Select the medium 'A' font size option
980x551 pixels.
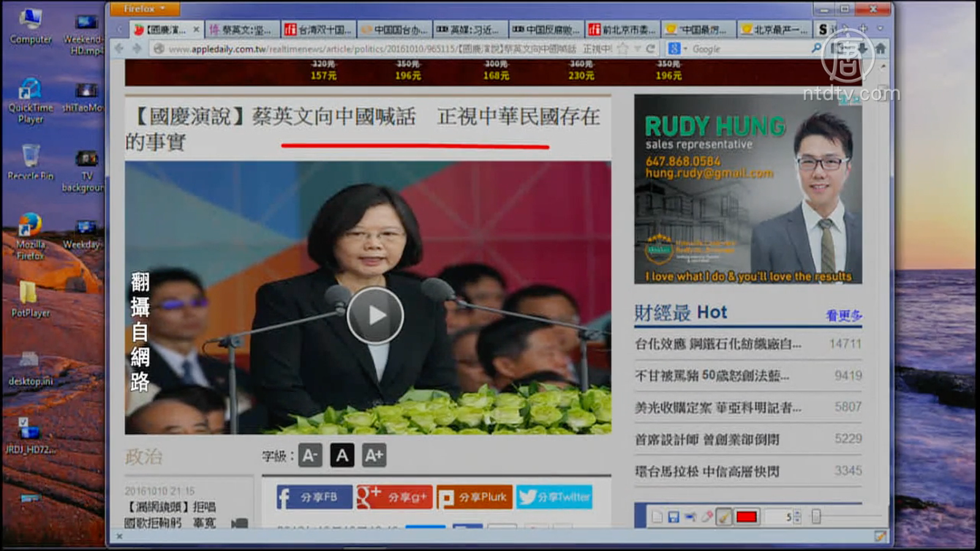click(x=342, y=455)
